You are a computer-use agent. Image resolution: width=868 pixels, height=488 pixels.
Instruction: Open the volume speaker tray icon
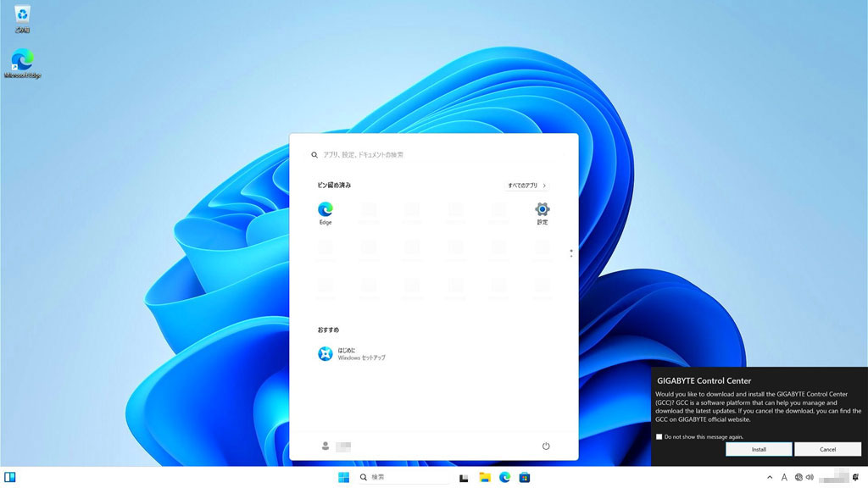(x=810, y=478)
